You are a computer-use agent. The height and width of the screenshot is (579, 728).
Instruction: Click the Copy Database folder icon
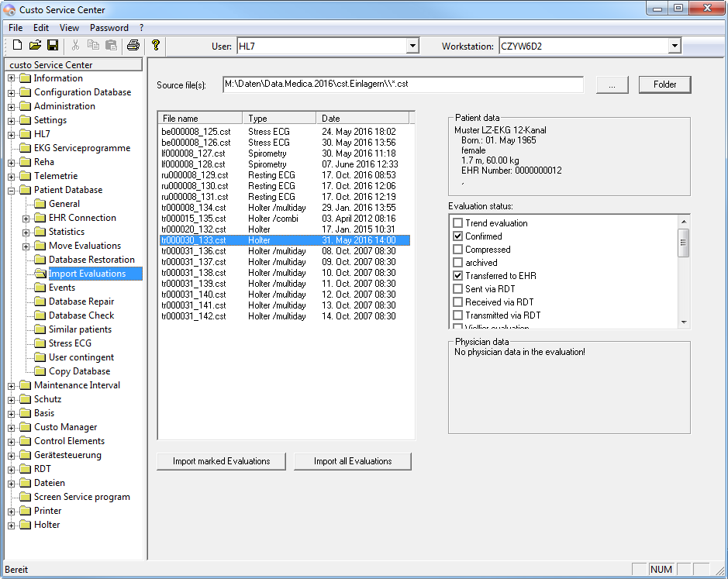(40, 371)
